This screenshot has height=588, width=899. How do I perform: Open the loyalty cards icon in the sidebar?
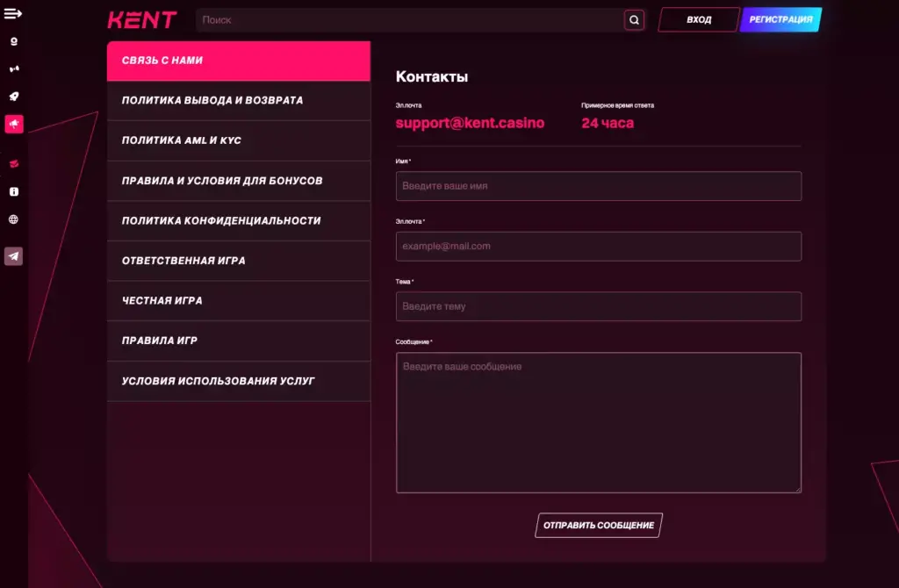(x=12, y=163)
